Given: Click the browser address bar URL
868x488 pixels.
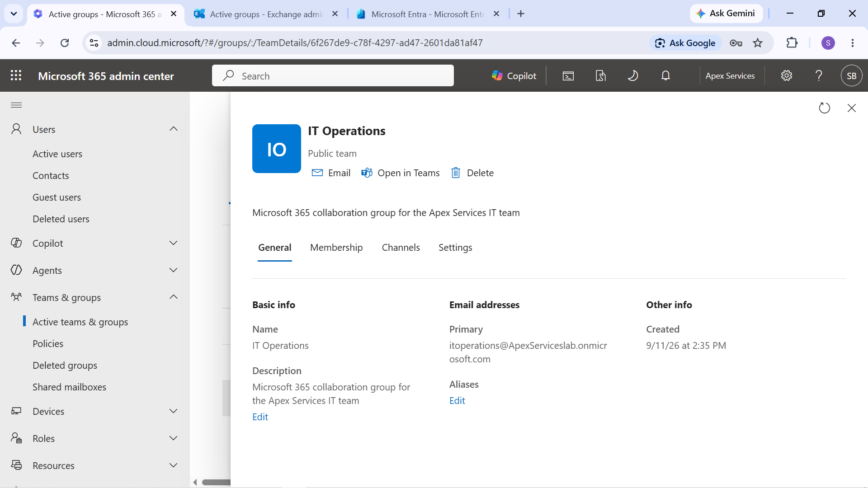Looking at the screenshot, I should (x=295, y=43).
